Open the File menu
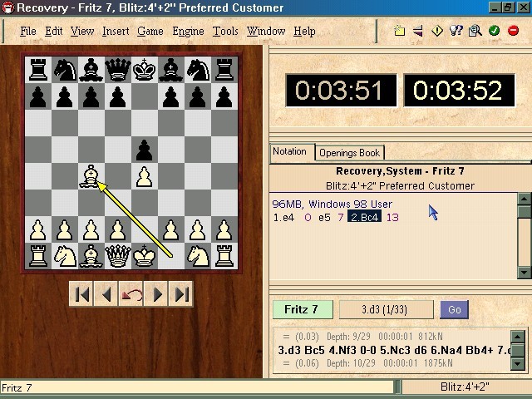Image resolution: width=532 pixels, height=399 pixels. [28, 32]
